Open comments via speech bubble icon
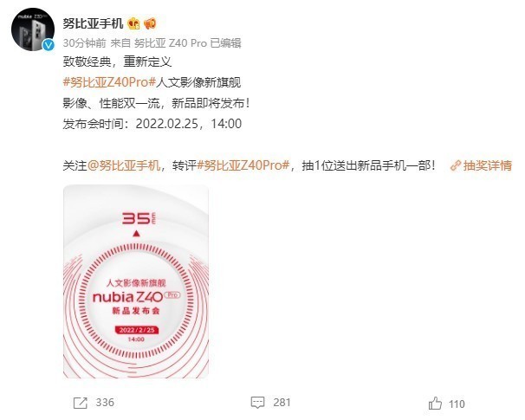Viewport: 525px width, 420px height. tap(257, 403)
